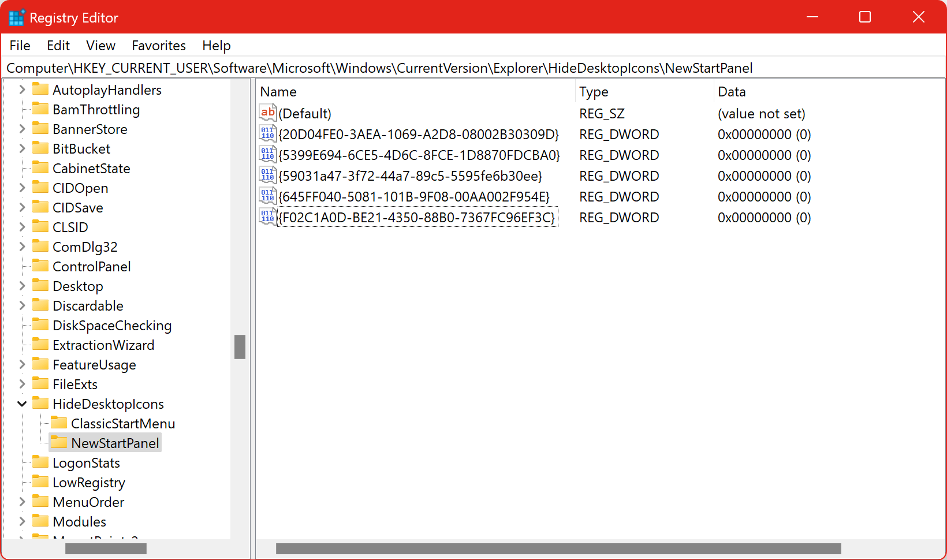This screenshot has height=560, width=947.
Task: Open the File menu
Action: [x=20, y=46]
